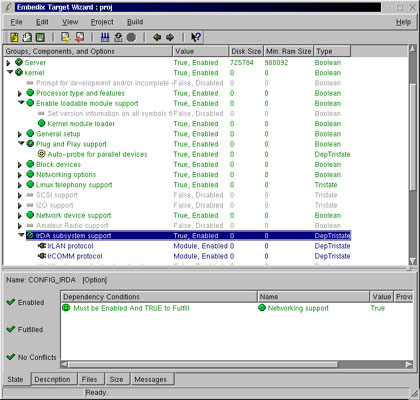Click the forward arrow toolbar icon
The height and width of the screenshot is (400, 420).
point(170,37)
